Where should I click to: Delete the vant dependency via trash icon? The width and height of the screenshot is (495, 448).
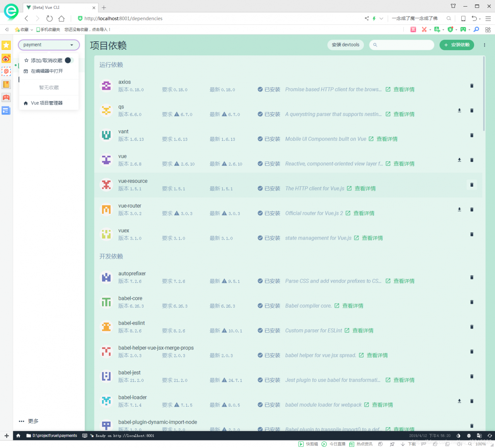[x=472, y=135]
